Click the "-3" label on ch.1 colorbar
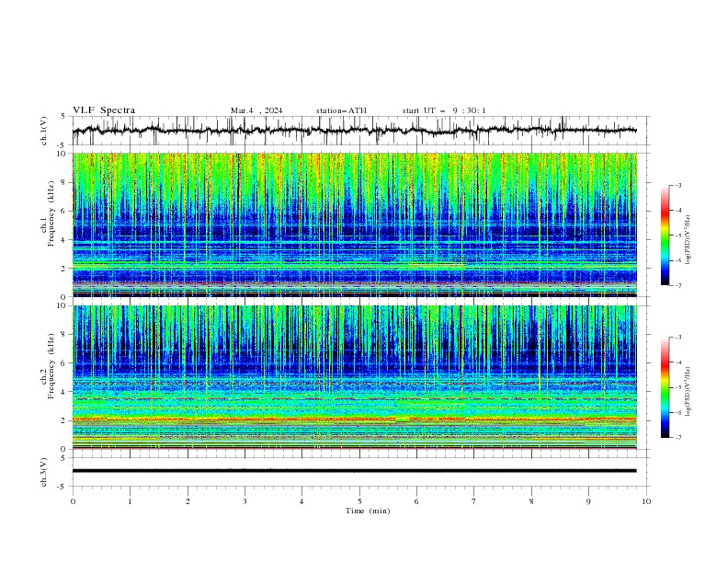 [x=678, y=186]
